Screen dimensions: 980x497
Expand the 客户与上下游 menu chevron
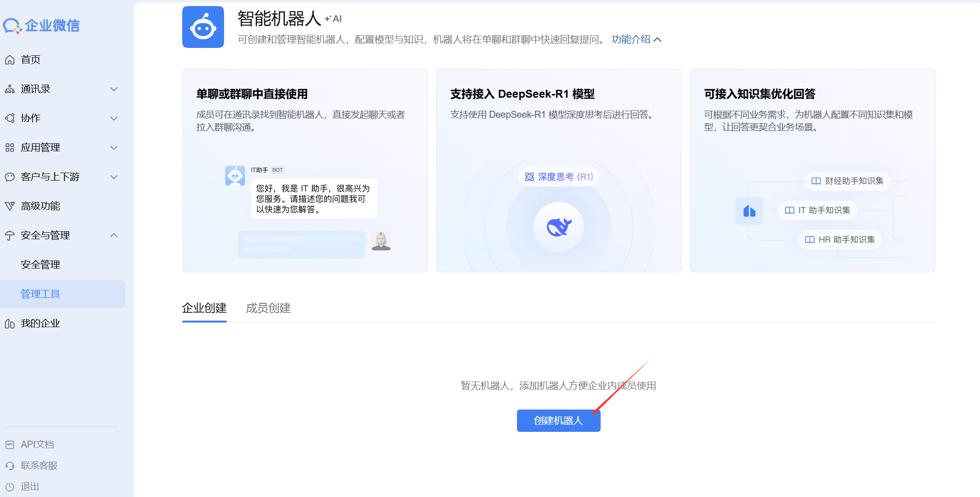pyautogui.click(x=114, y=177)
